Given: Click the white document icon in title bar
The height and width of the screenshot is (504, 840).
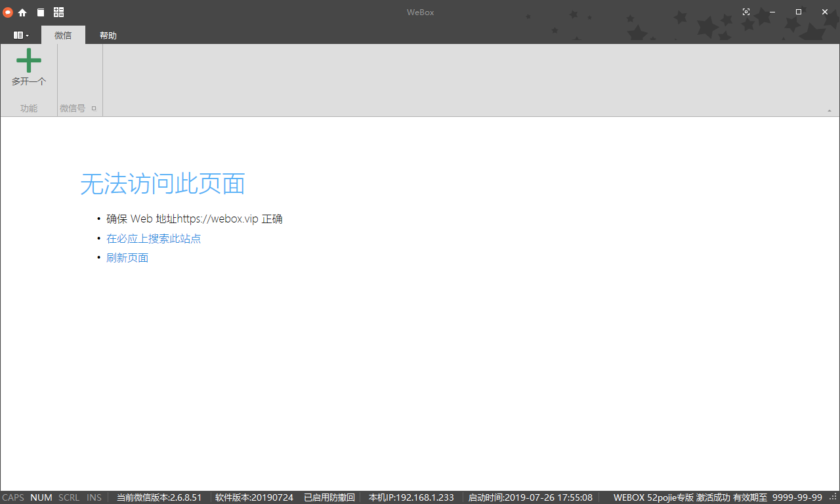Looking at the screenshot, I should tap(41, 12).
